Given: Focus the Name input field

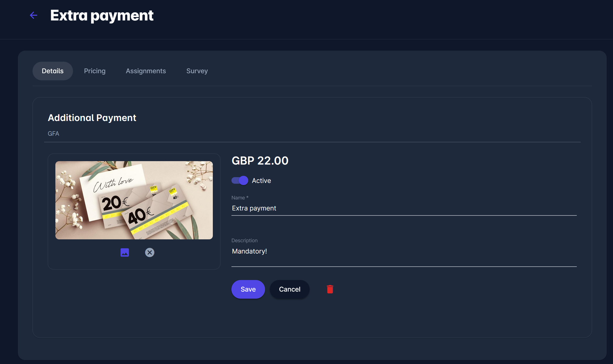Looking at the screenshot, I should [x=404, y=208].
